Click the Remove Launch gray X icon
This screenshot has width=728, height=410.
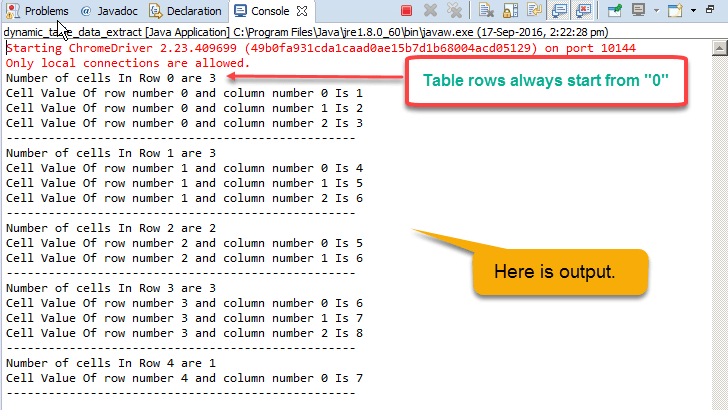click(431, 11)
